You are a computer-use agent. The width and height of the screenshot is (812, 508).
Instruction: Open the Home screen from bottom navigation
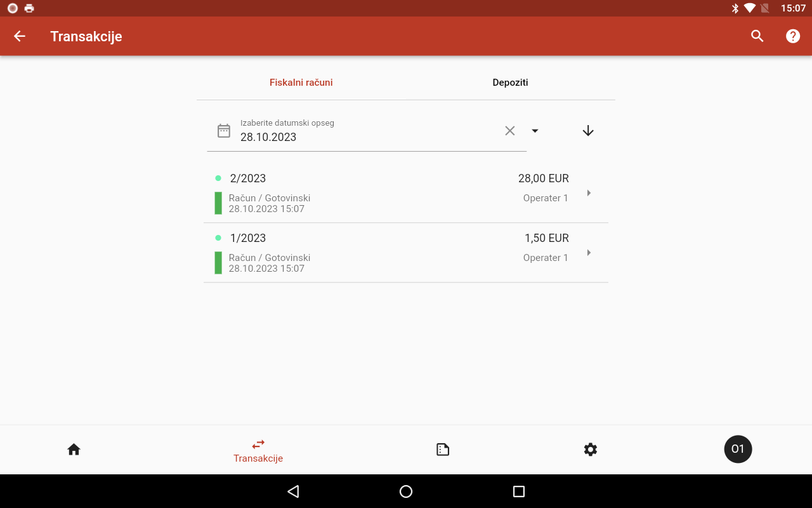(x=74, y=449)
